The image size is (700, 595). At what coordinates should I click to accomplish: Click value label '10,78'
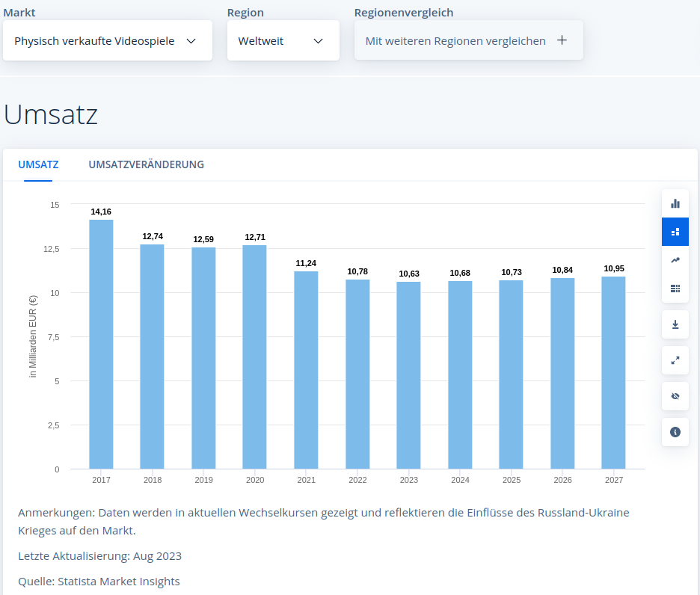[x=357, y=271]
